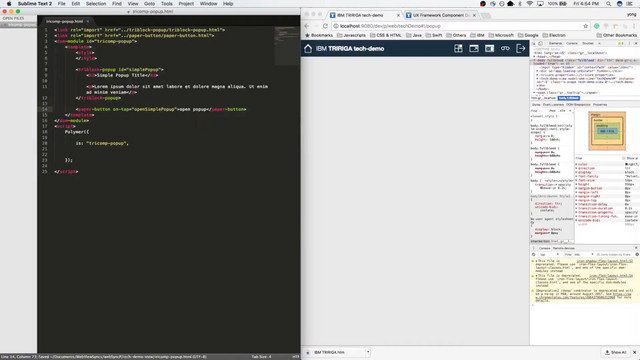Open console settings gear icon
The width and height of the screenshot is (640, 360).
pos(637,254)
